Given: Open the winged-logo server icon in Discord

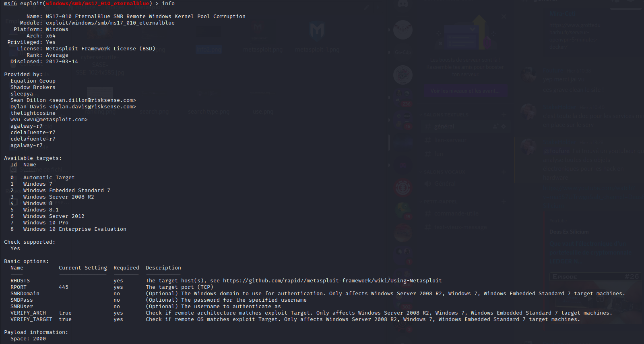Looking at the screenshot, I should 402,30.
